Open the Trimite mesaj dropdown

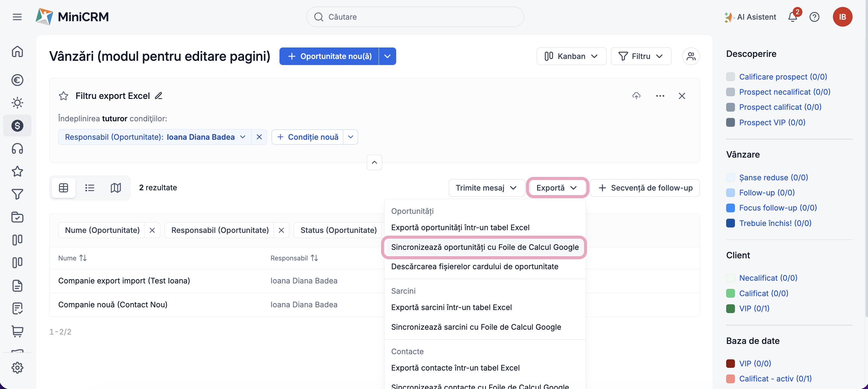(486, 188)
